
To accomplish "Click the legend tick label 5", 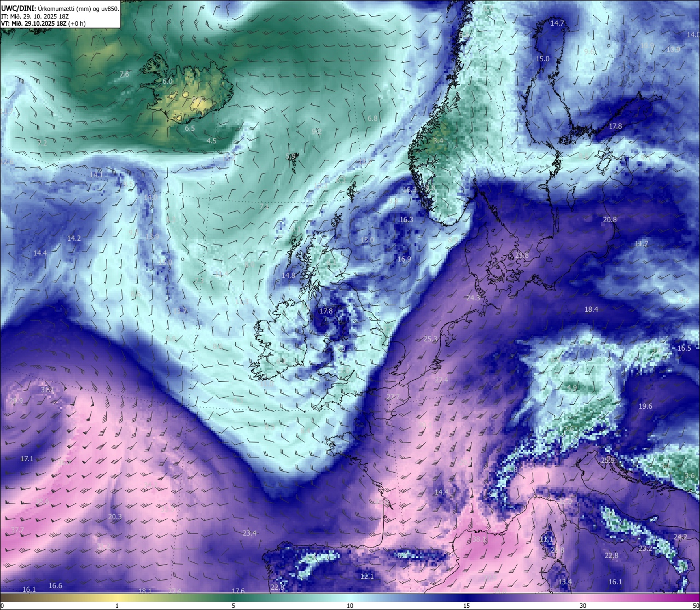I will coord(234,606).
